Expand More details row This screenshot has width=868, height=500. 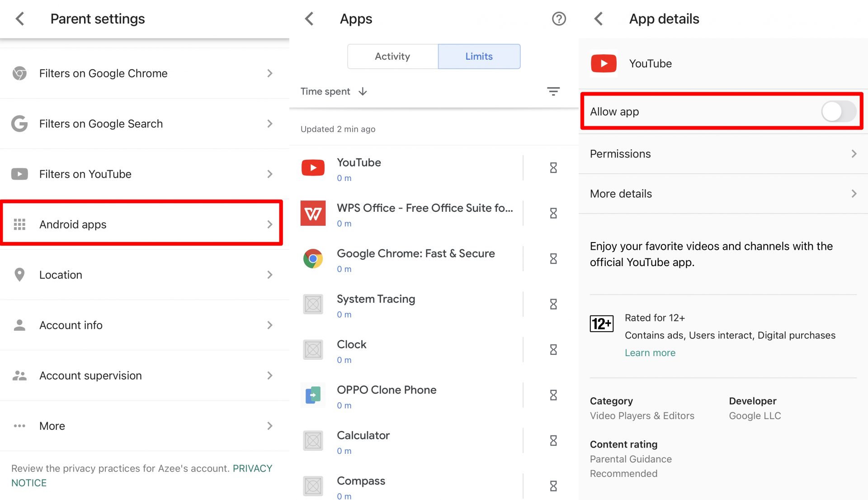(x=722, y=194)
